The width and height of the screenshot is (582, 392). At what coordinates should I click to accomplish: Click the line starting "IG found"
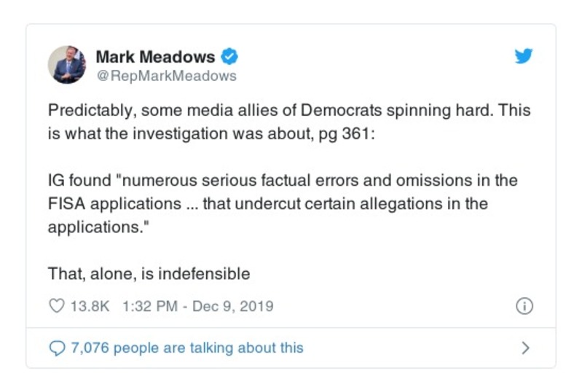pyautogui.click(x=283, y=180)
